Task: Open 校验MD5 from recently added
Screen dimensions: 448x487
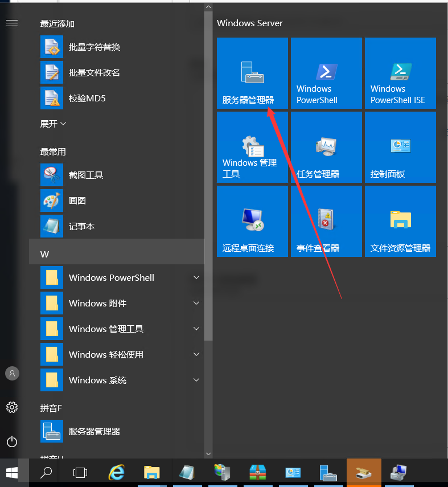Action: pyautogui.click(x=117, y=98)
